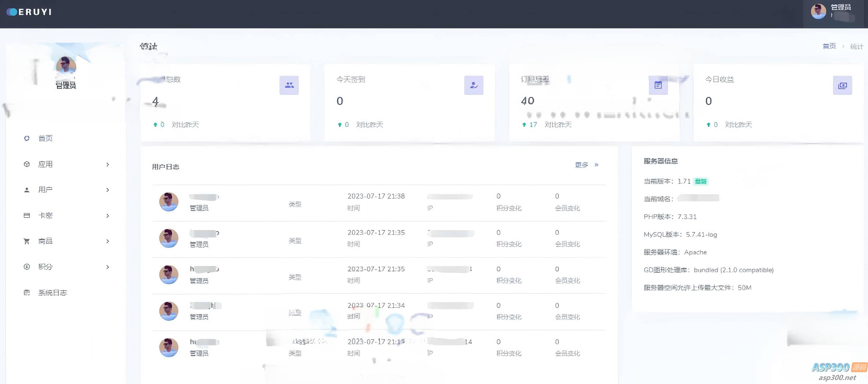Open 首页 from the breadcrumb
Screen dimensions: 868x384
tap(829, 46)
